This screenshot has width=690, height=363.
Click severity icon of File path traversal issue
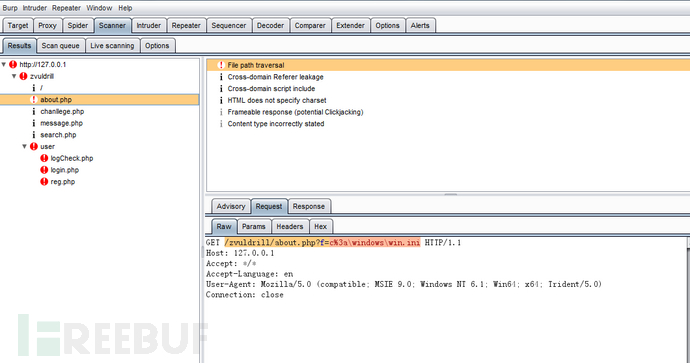pos(221,65)
